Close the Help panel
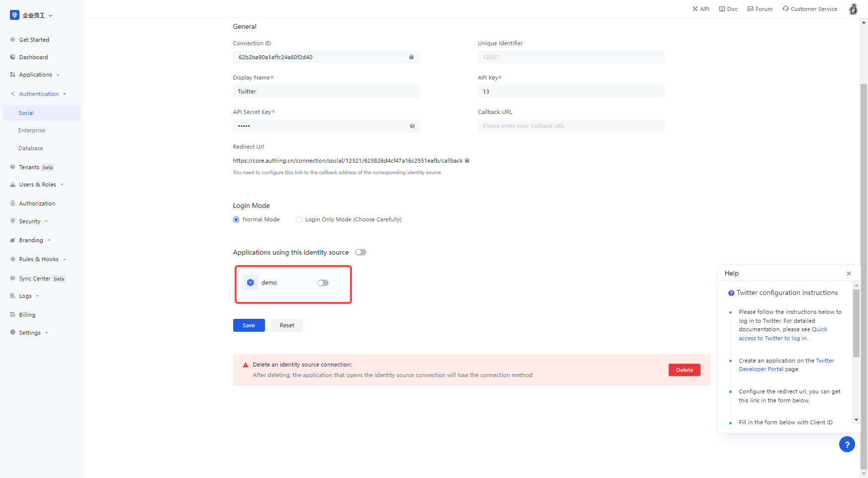Viewport: 868px width, 478px height. 849,274
